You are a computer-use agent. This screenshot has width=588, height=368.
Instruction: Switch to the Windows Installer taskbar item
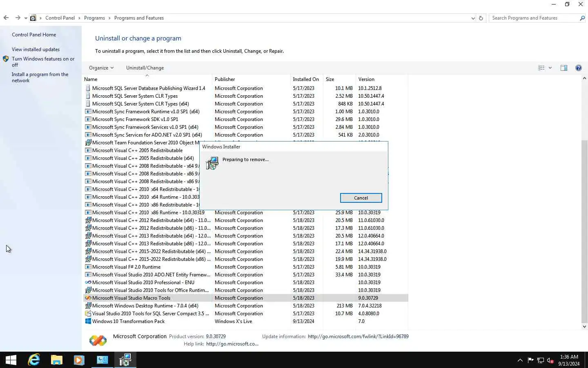point(125,360)
